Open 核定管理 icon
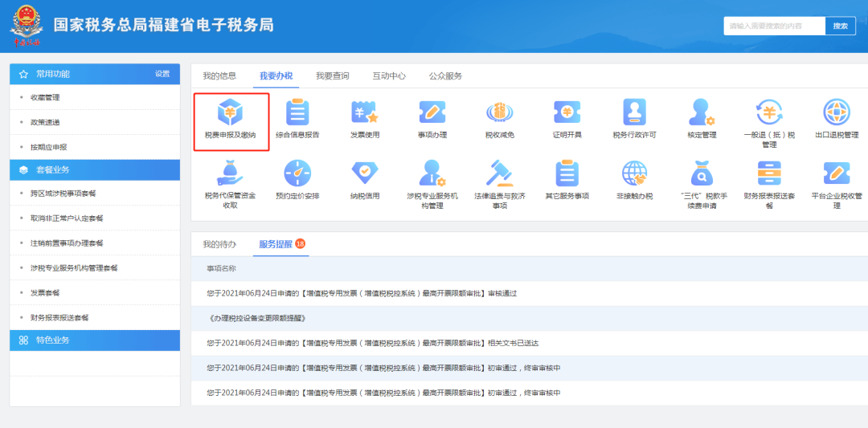This screenshot has width=868, height=428. [x=702, y=112]
